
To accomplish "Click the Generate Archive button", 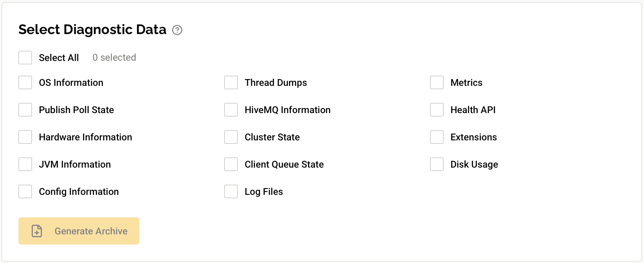I will coord(79,231).
